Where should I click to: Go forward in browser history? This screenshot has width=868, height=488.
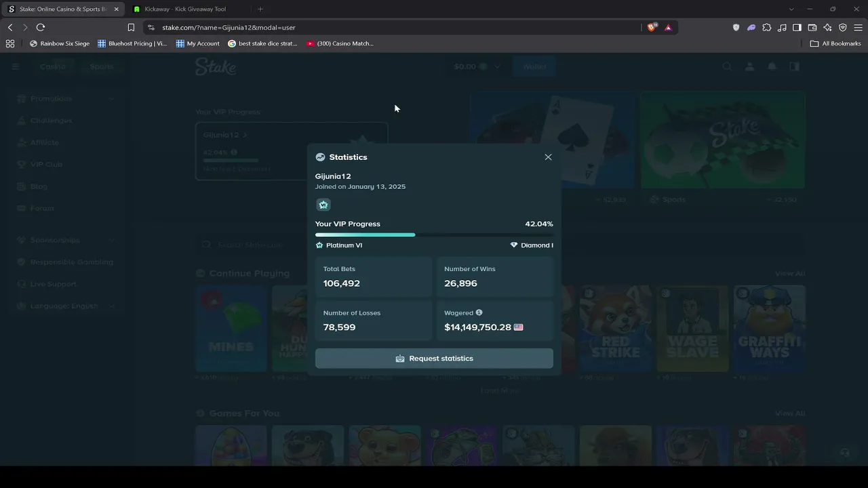(x=25, y=27)
